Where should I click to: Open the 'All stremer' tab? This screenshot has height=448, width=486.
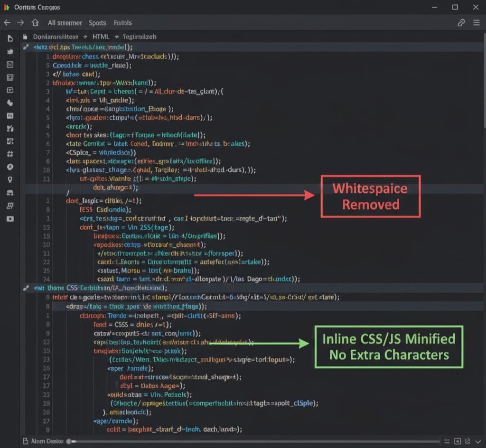65,23
